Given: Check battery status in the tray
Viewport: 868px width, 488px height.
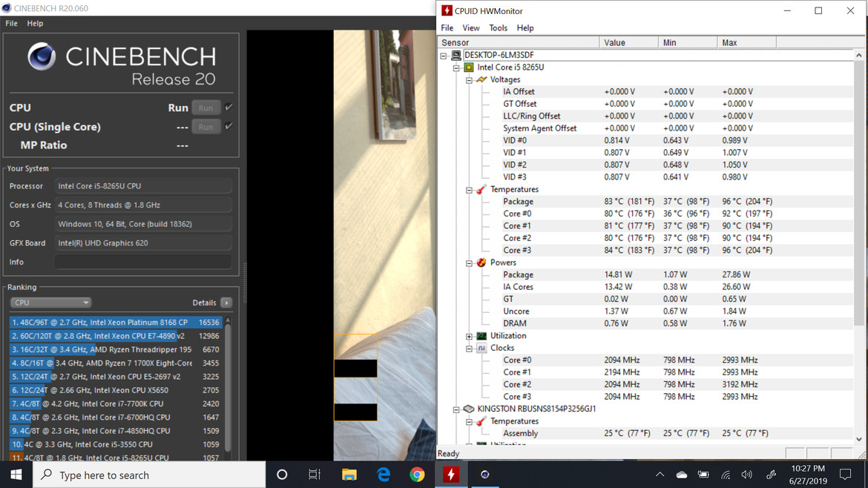Looking at the screenshot, I should point(703,475).
